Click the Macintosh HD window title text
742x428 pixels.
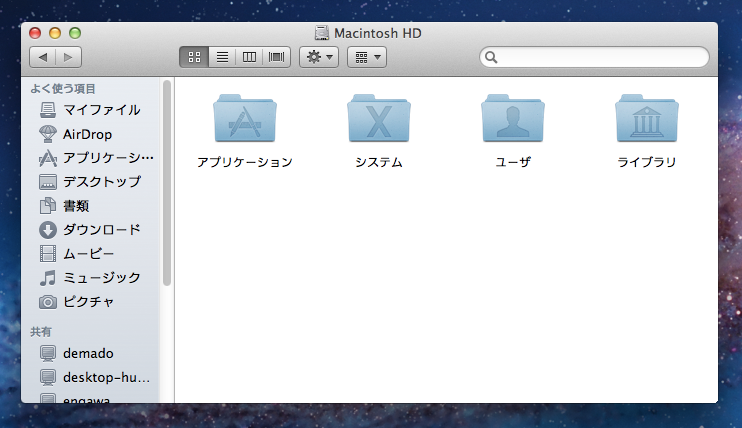(x=378, y=33)
